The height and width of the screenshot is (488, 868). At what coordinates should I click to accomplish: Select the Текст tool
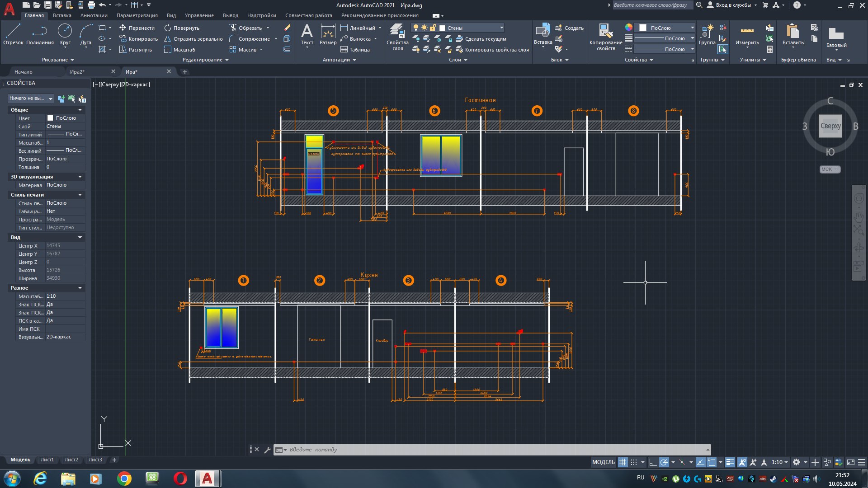click(307, 34)
